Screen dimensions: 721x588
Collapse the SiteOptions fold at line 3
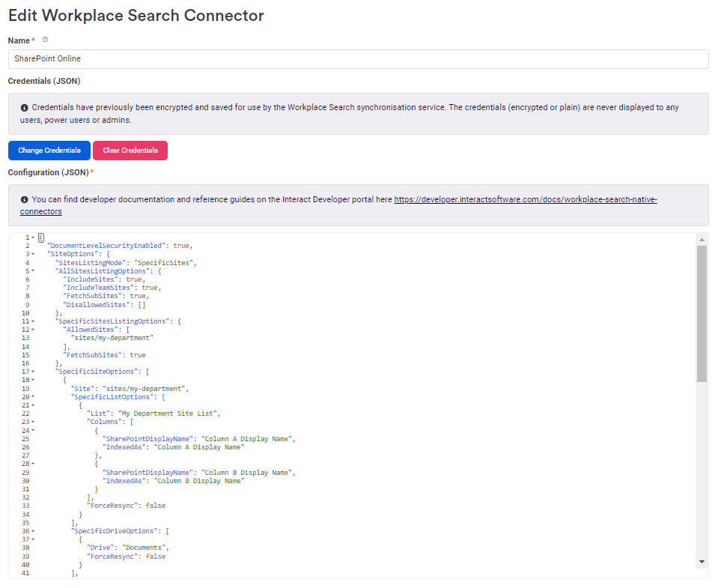(33, 254)
